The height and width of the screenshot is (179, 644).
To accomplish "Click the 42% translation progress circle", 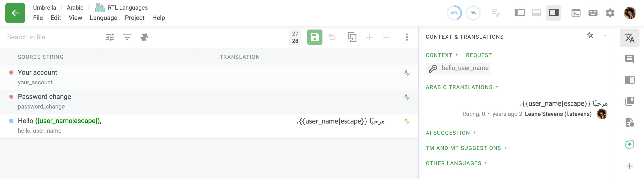I will [455, 13].
